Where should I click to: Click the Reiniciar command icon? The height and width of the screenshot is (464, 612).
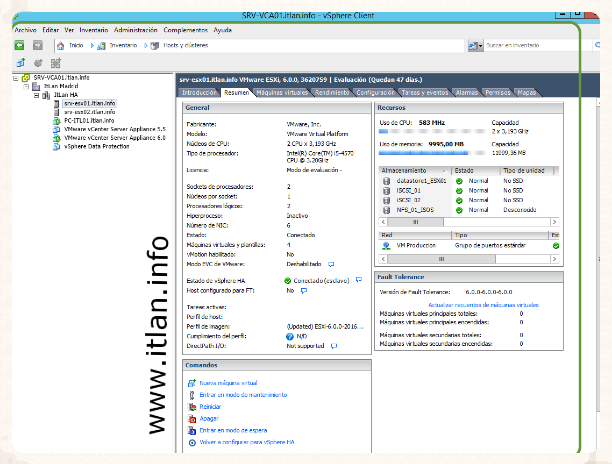[x=191, y=407]
